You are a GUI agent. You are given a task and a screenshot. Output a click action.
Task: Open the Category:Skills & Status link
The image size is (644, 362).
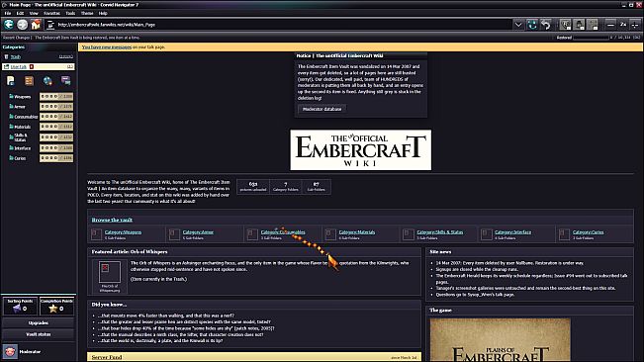coord(440,232)
